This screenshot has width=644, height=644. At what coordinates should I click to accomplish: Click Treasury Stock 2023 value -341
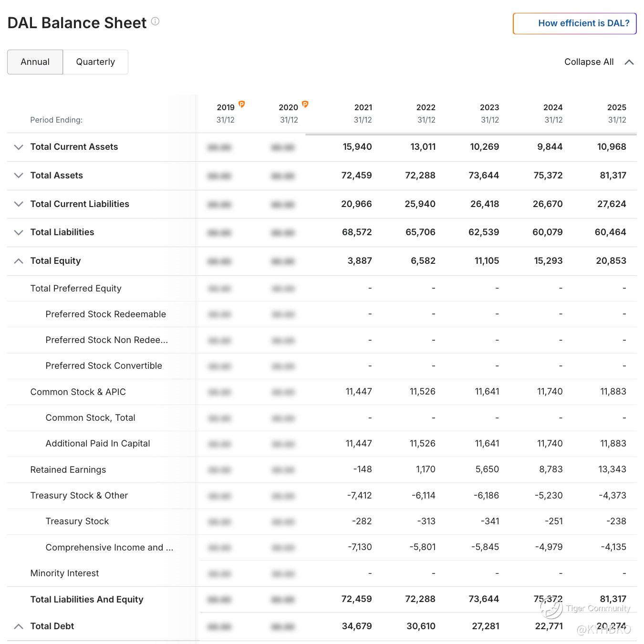(x=490, y=521)
